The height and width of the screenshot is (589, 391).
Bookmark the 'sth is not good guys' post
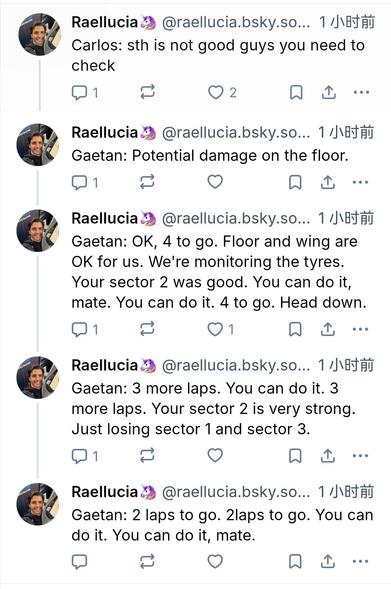pyautogui.click(x=296, y=92)
